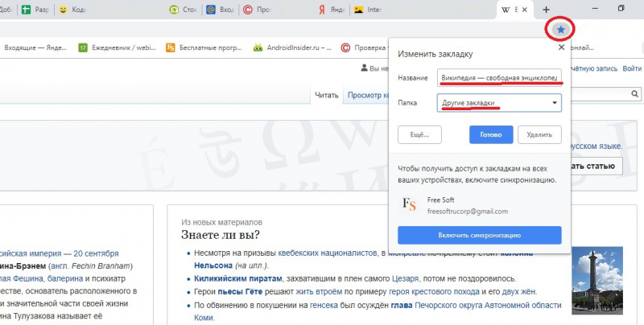The width and height of the screenshot is (644, 325).
Task: Switch to the Коды emoji tab
Action: tap(72, 10)
